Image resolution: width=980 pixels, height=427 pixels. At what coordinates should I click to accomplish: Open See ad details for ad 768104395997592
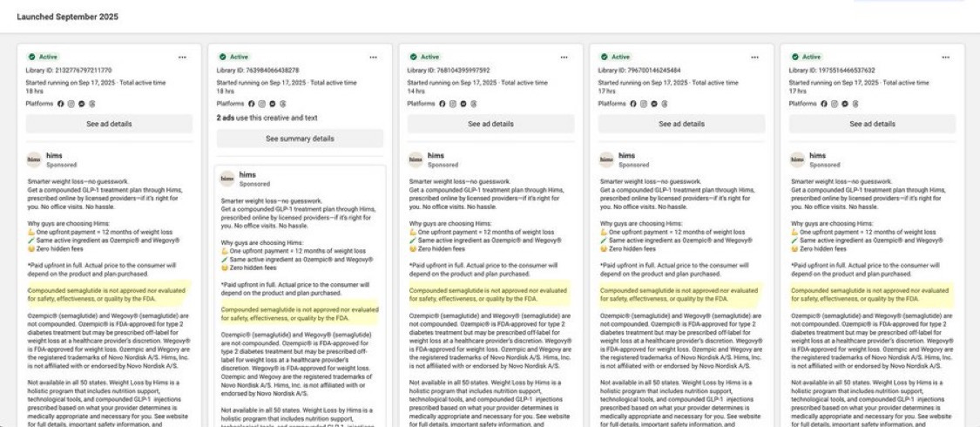click(490, 124)
